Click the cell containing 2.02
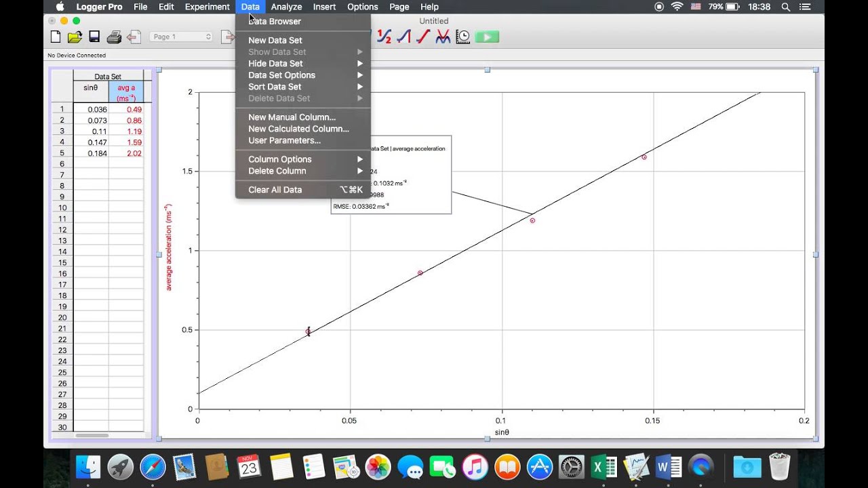Viewport: 868px width, 488px height. [x=126, y=153]
